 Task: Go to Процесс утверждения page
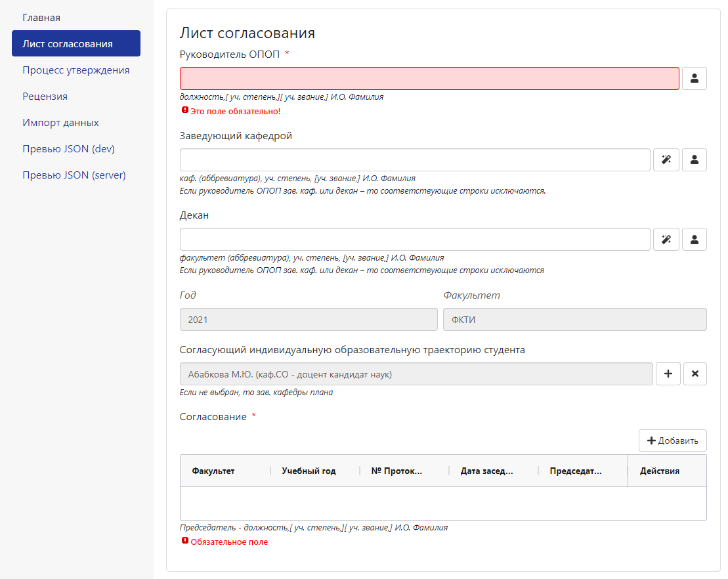point(76,70)
